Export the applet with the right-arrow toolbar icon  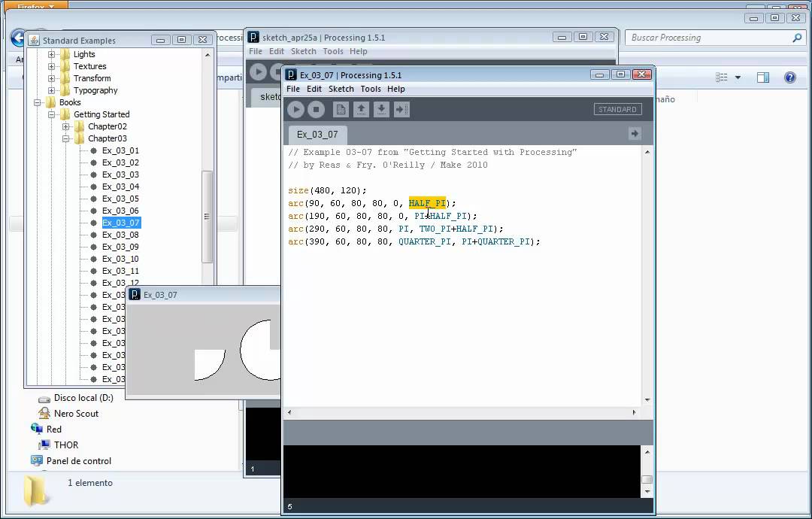pos(401,109)
